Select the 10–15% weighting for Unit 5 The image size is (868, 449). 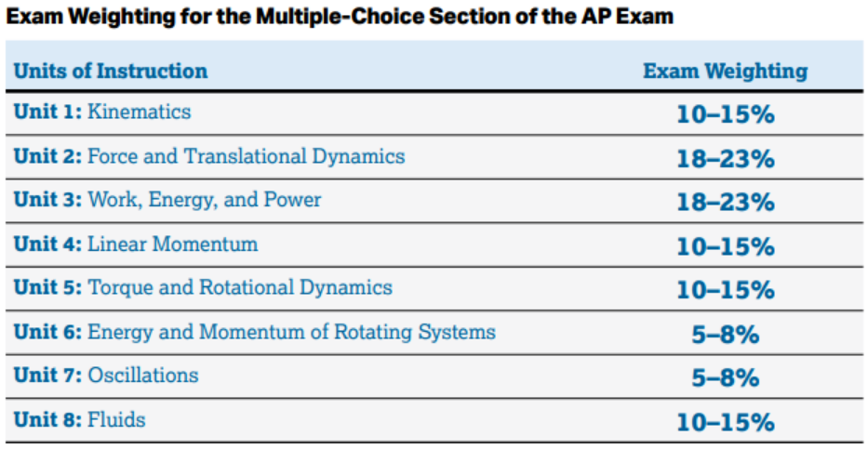click(725, 291)
